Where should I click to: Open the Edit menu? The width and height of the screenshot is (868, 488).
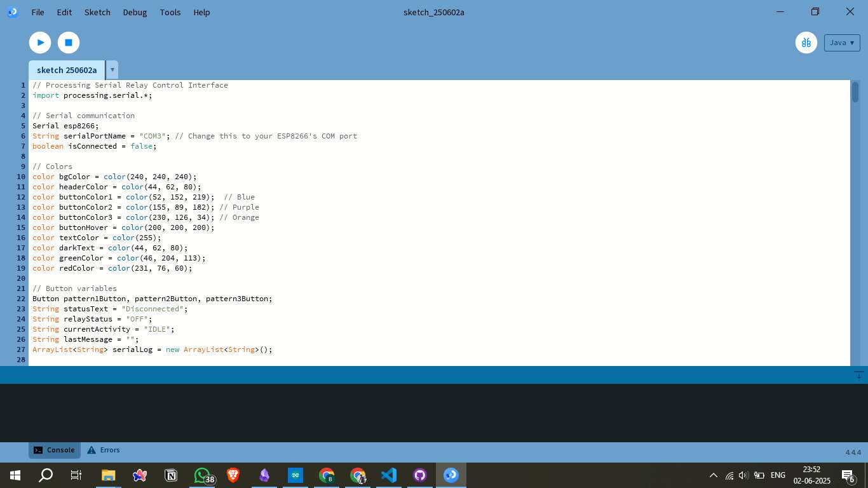[64, 12]
